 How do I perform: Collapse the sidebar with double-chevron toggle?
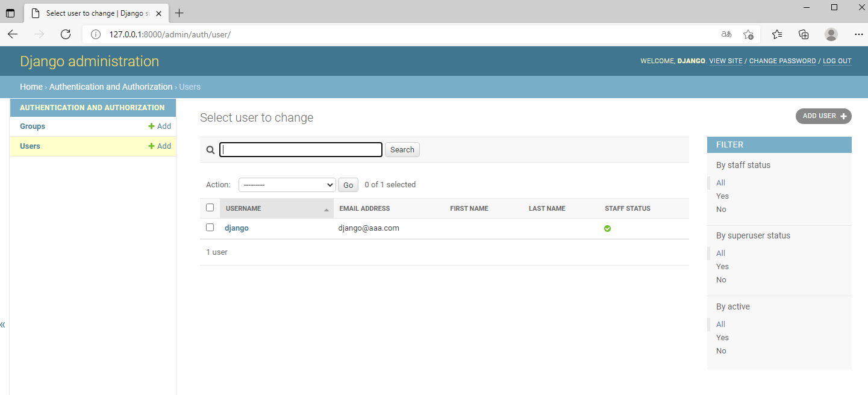3,325
